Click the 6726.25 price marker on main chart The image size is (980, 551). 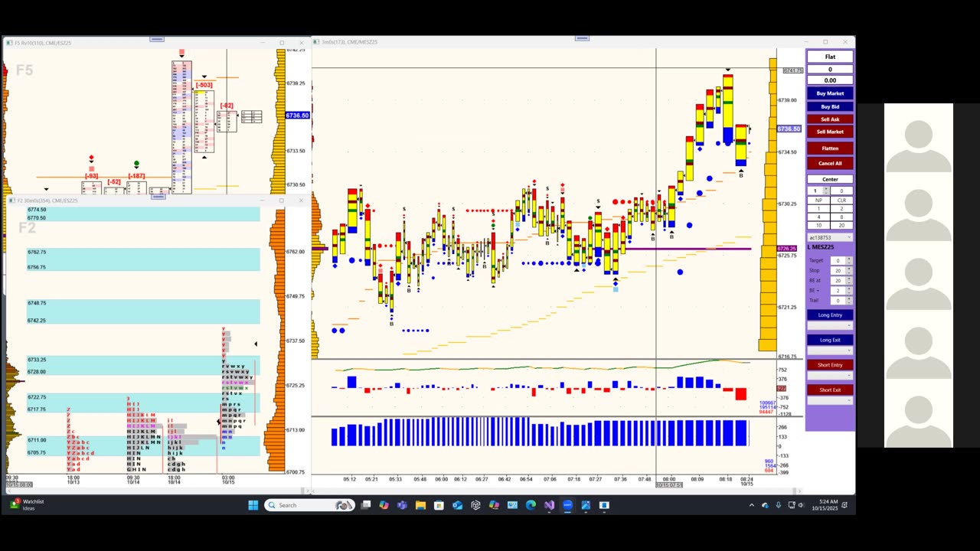[786, 249]
